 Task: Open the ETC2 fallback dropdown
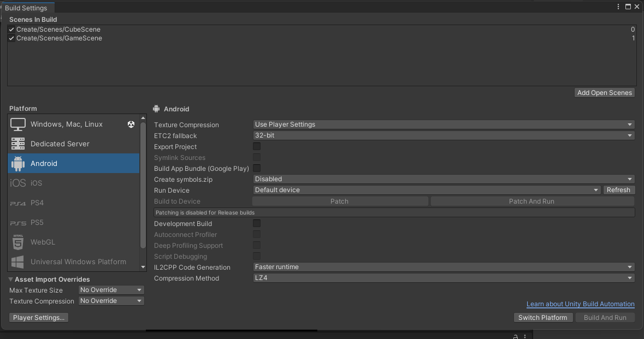pyautogui.click(x=444, y=135)
